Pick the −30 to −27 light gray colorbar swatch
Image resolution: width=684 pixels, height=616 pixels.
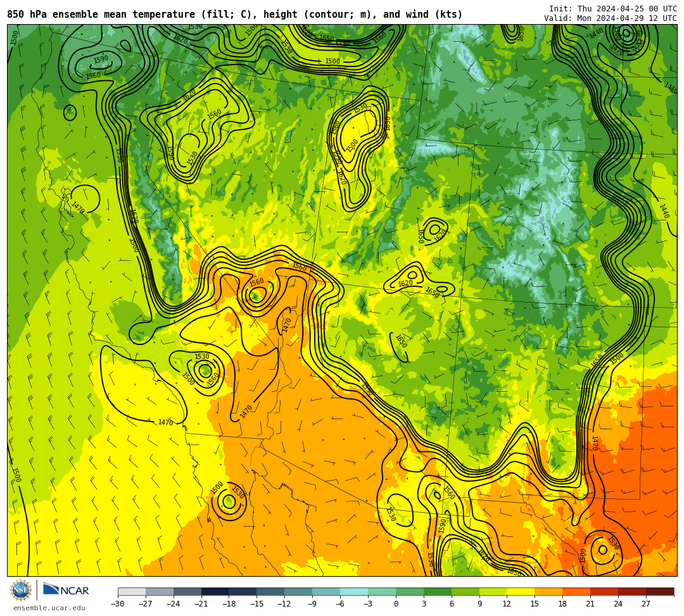pyautogui.click(x=132, y=592)
